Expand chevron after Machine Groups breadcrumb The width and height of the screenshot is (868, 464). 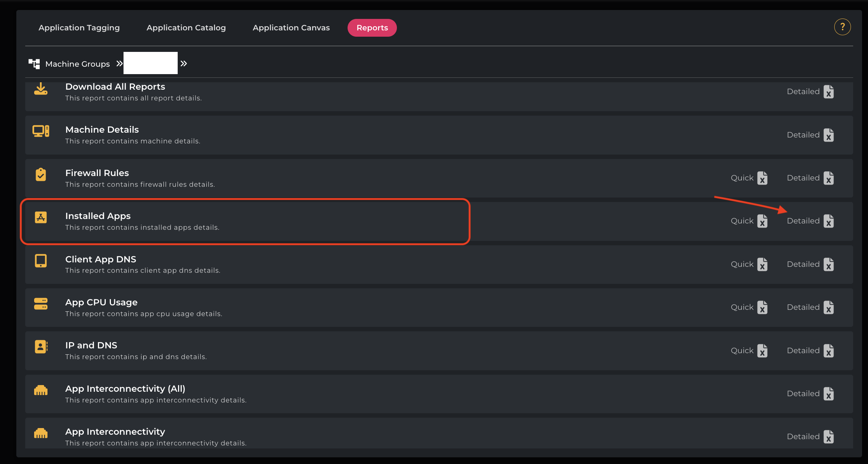[119, 64]
